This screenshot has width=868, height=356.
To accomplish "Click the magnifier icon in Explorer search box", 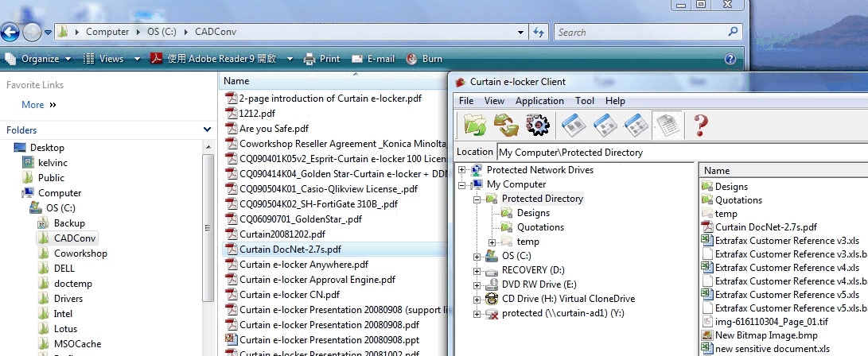I will (733, 32).
